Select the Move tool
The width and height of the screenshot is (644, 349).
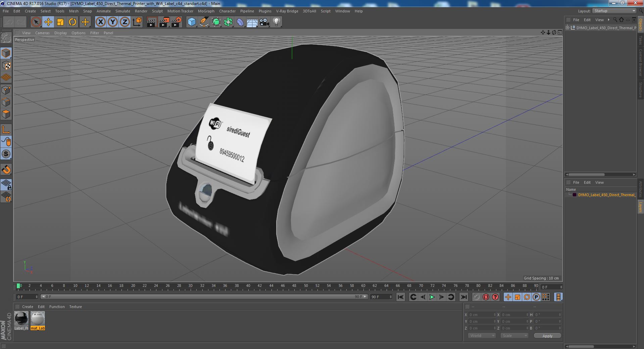pyautogui.click(x=48, y=22)
